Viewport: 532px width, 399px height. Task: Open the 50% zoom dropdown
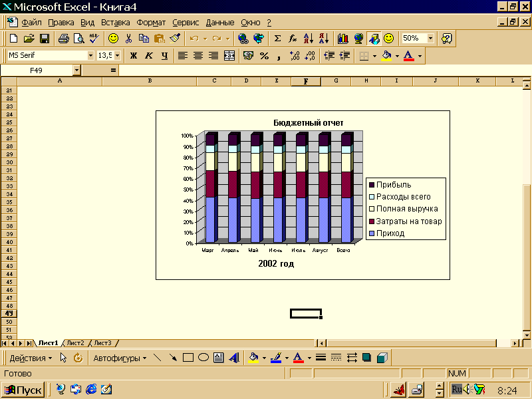430,38
